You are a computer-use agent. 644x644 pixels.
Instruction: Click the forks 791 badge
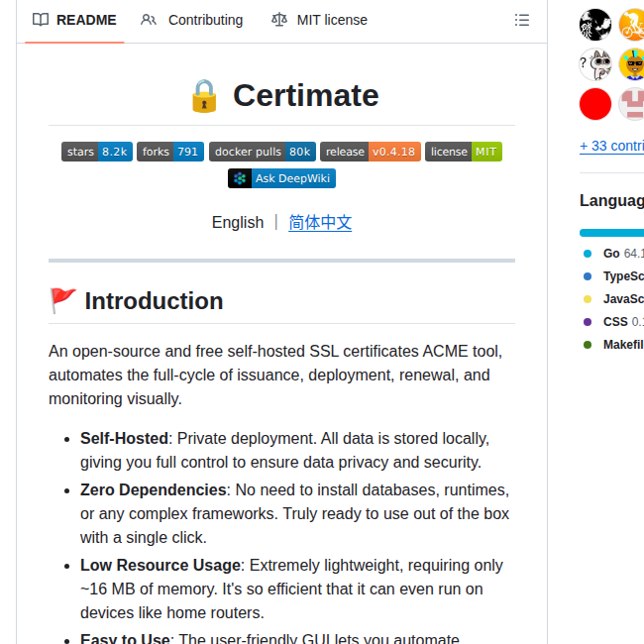(170, 152)
